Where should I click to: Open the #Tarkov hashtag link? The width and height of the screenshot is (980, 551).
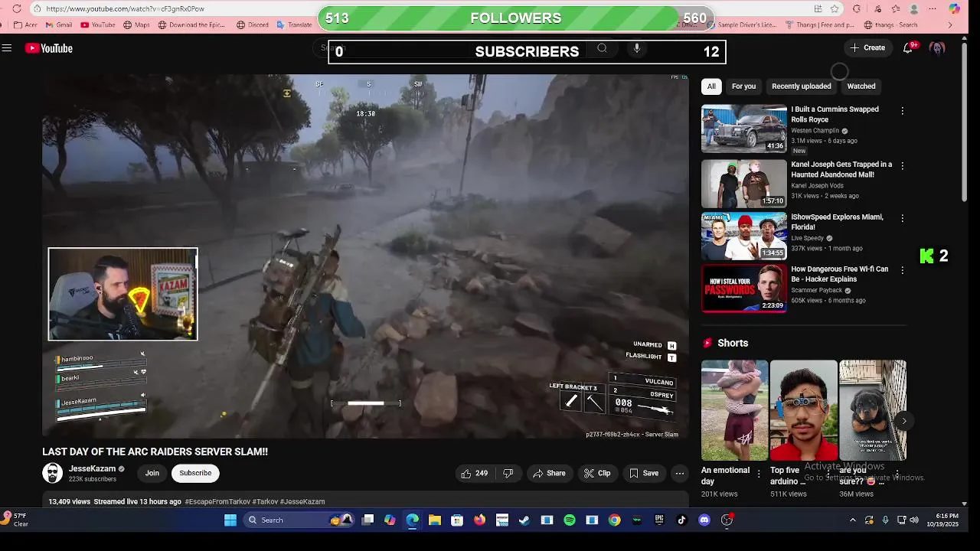[x=264, y=502]
